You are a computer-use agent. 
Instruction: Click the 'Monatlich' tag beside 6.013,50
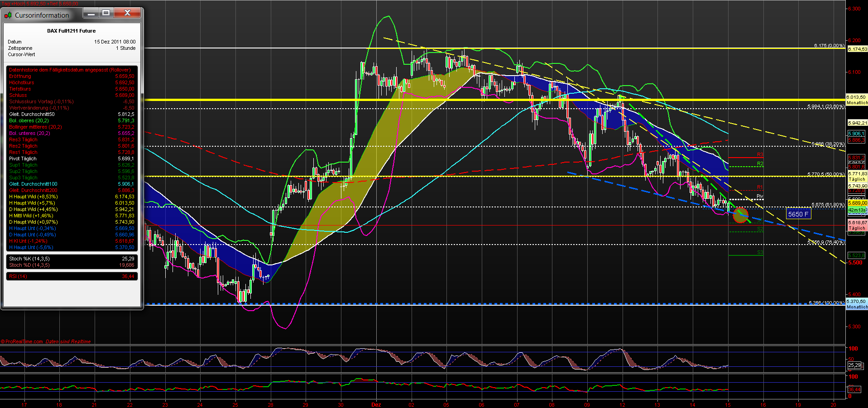(857, 102)
